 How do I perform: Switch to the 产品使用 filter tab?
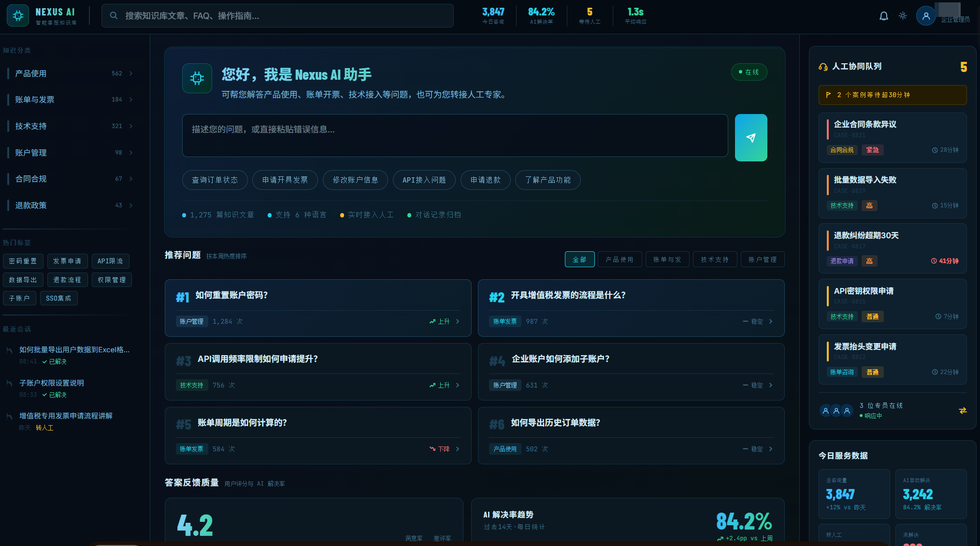pos(620,259)
